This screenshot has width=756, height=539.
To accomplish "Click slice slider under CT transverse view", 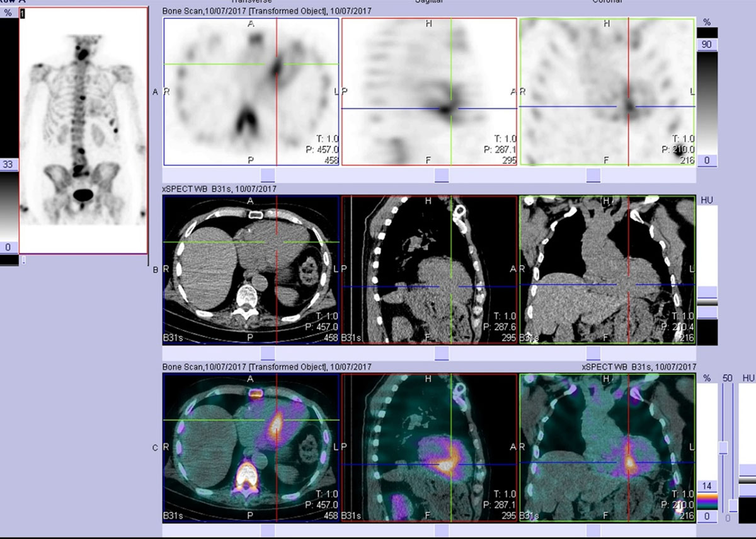I will click(268, 353).
